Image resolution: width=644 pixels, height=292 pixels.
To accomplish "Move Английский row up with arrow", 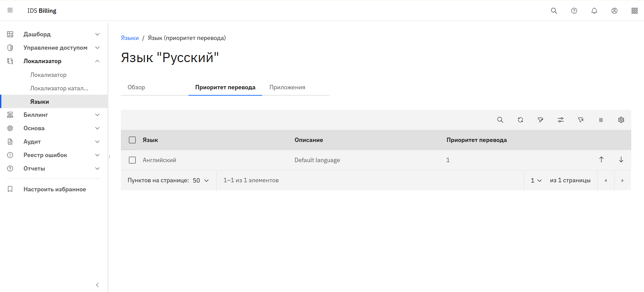I will point(601,160).
